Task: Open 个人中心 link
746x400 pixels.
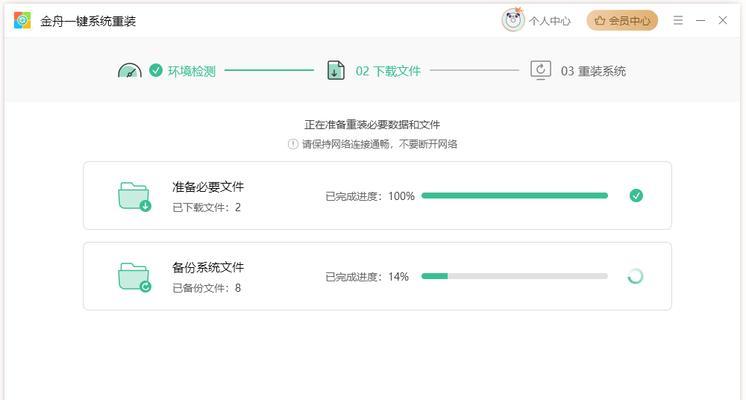Action: coord(550,21)
